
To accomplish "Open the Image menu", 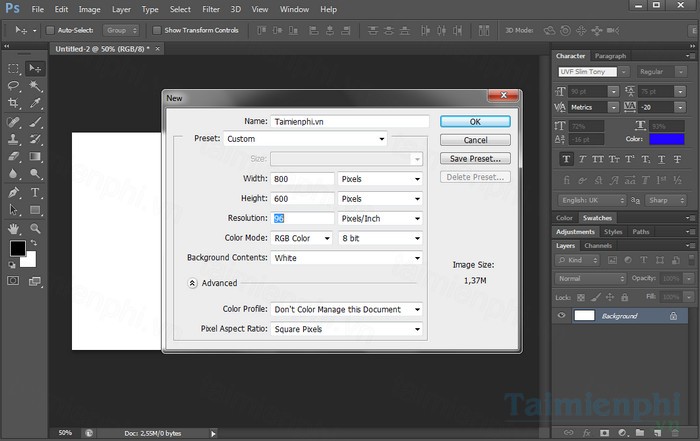I will pyautogui.click(x=89, y=9).
